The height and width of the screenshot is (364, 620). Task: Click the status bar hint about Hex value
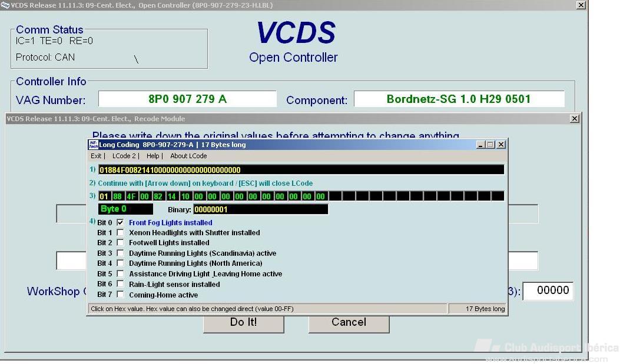click(x=192, y=309)
